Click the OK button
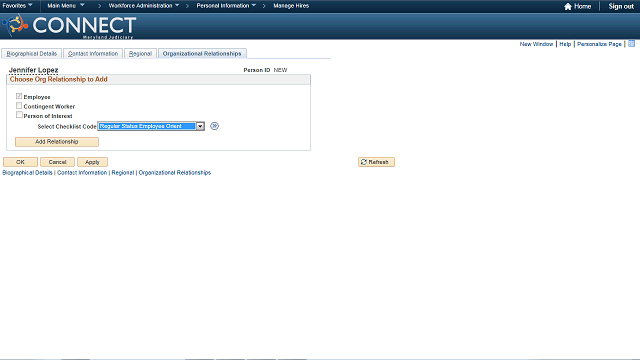The height and width of the screenshot is (360, 640). coord(20,162)
